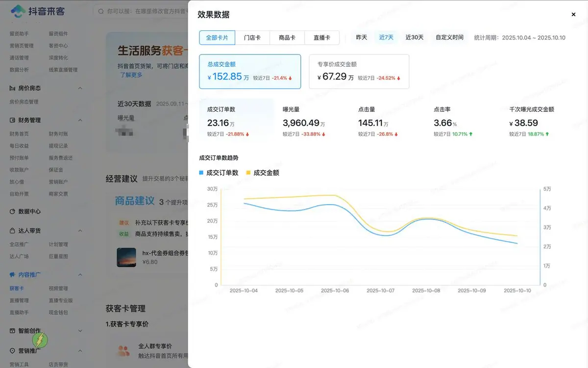Screen dimensions: 588x368
Task: Select the 近30天 time range
Action: pos(415,37)
